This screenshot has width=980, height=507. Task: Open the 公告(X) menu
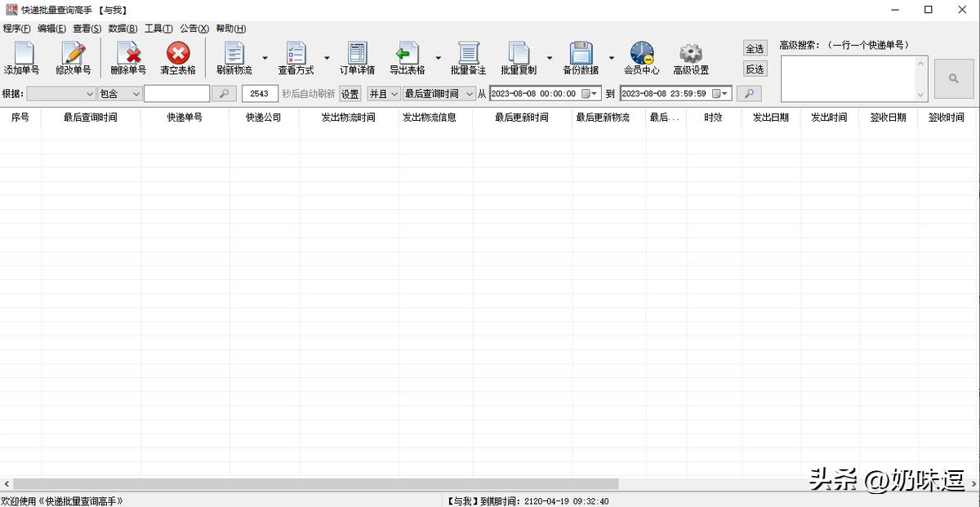pyautogui.click(x=194, y=29)
